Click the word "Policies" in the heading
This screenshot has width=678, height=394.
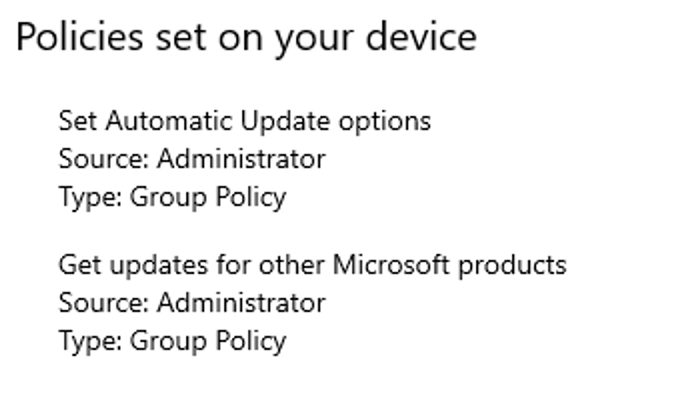80,37
